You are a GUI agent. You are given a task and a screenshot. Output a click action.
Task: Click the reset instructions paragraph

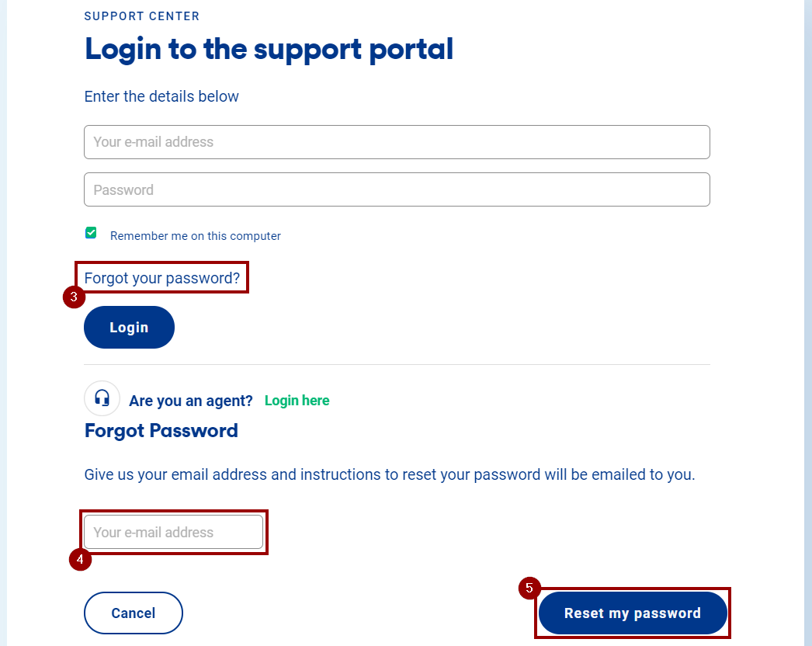(390, 474)
